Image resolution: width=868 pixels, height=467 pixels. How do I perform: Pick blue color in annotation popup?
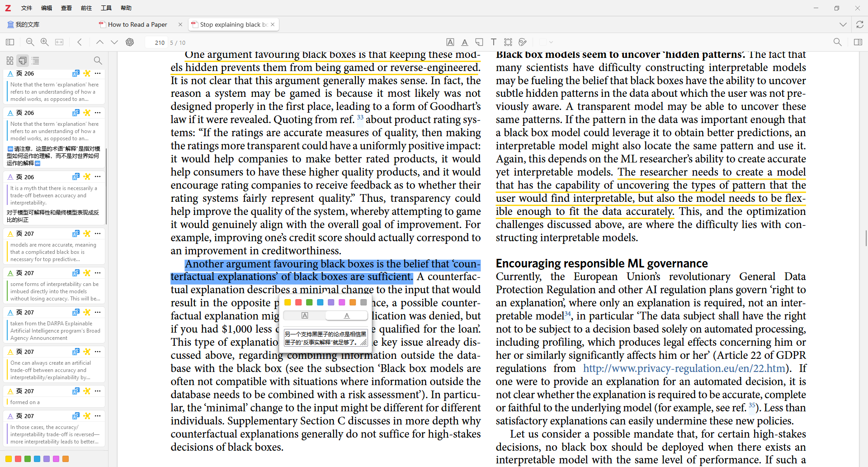pyautogui.click(x=320, y=302)
